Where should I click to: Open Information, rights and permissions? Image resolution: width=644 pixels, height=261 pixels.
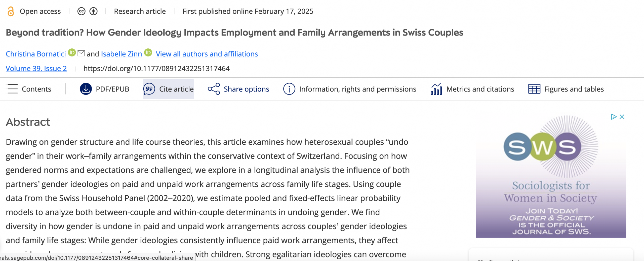tap(350, 89)
